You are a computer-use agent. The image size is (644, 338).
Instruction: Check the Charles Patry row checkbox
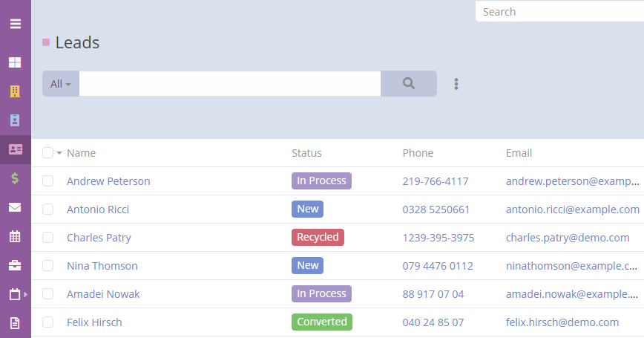pos(47,238)
